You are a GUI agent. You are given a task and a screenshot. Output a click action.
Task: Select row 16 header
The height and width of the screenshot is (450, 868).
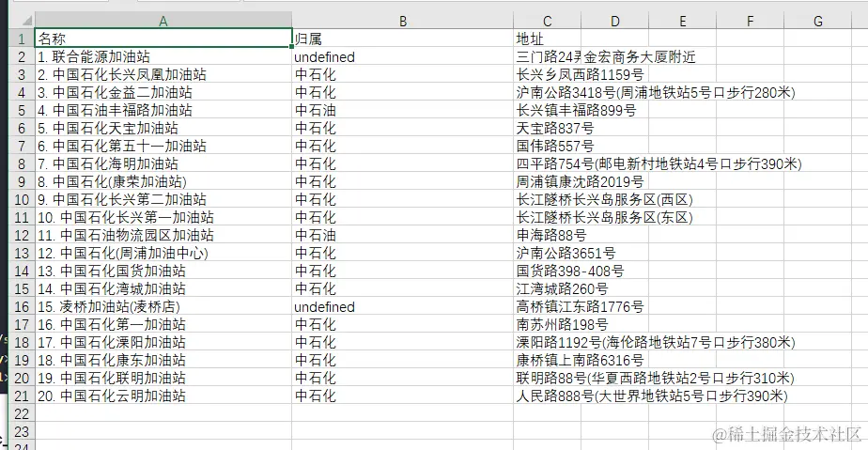pyautogui.click(x=22, y=306)
